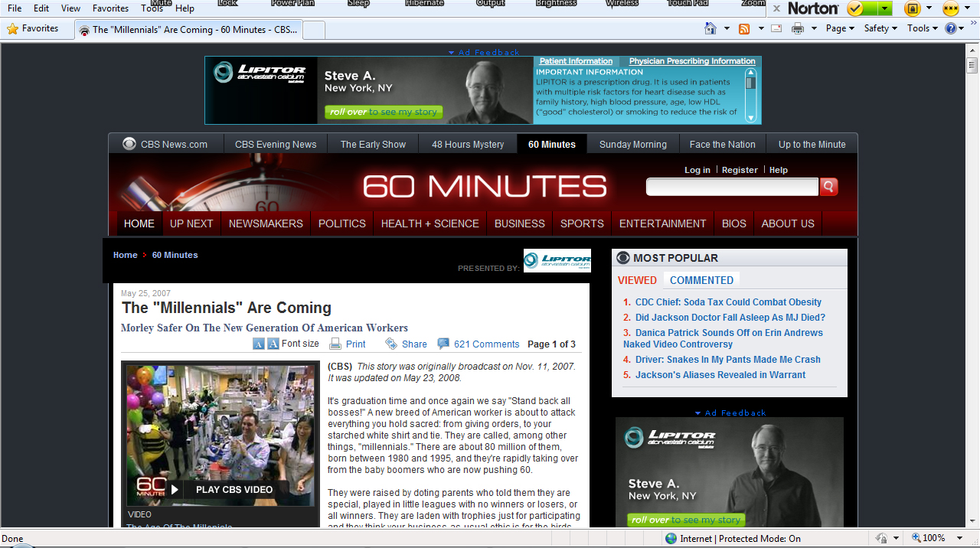
Task: Open the RSS feeds icon
Action: (743, 28)
